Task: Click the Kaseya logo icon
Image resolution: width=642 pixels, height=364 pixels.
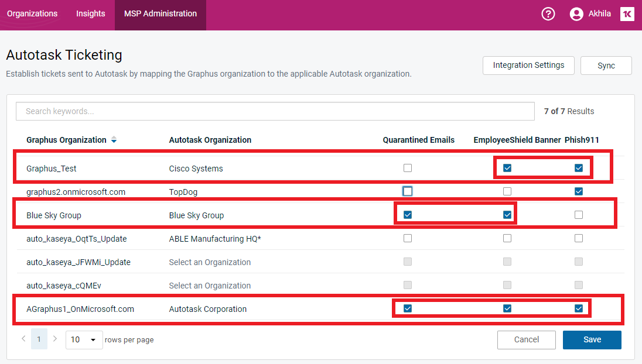Action: 627,14
